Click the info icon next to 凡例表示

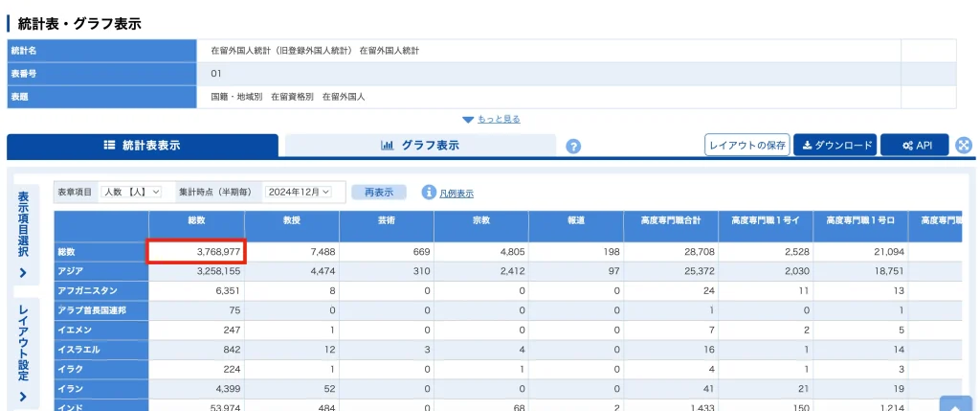[429, 193]
